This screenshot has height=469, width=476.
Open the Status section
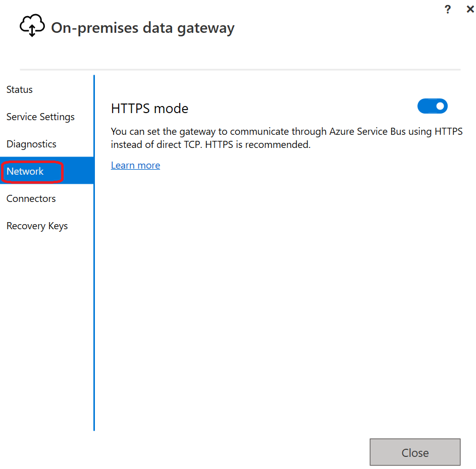pos(19,89)
